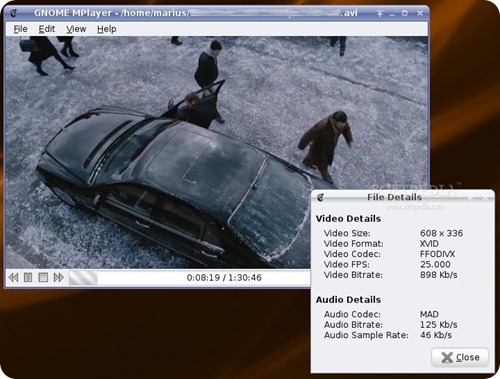Fast forward the video

(x=59, y=277)
